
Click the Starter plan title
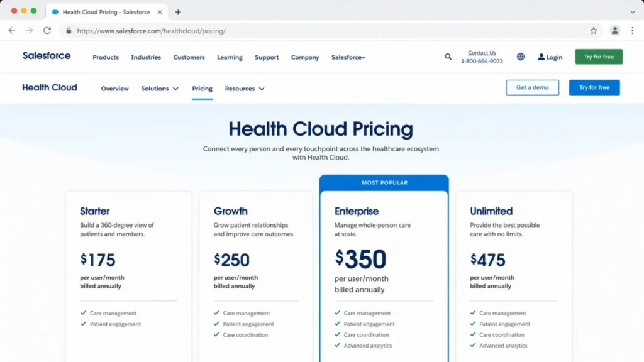coord(94,211)
